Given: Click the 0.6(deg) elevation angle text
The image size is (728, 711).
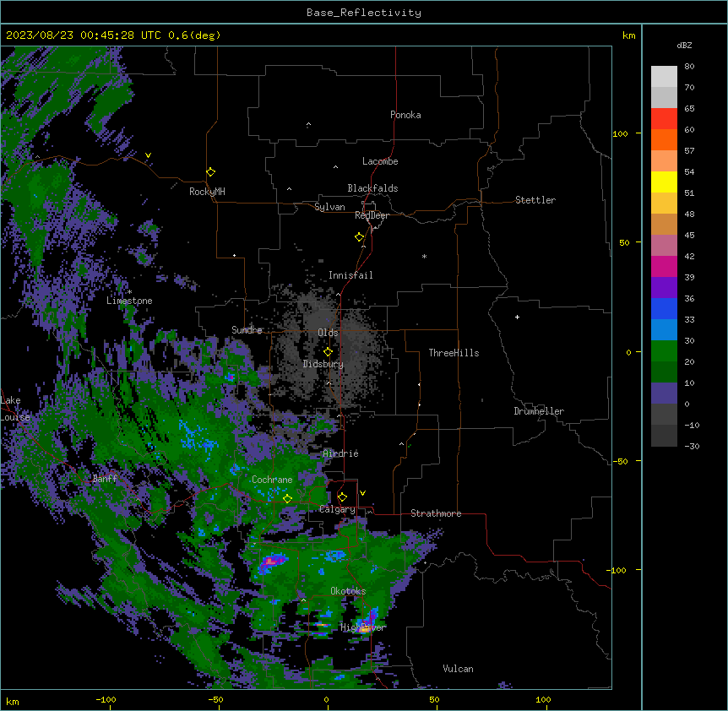Looking at the screenshot, I should click(194, 35).
